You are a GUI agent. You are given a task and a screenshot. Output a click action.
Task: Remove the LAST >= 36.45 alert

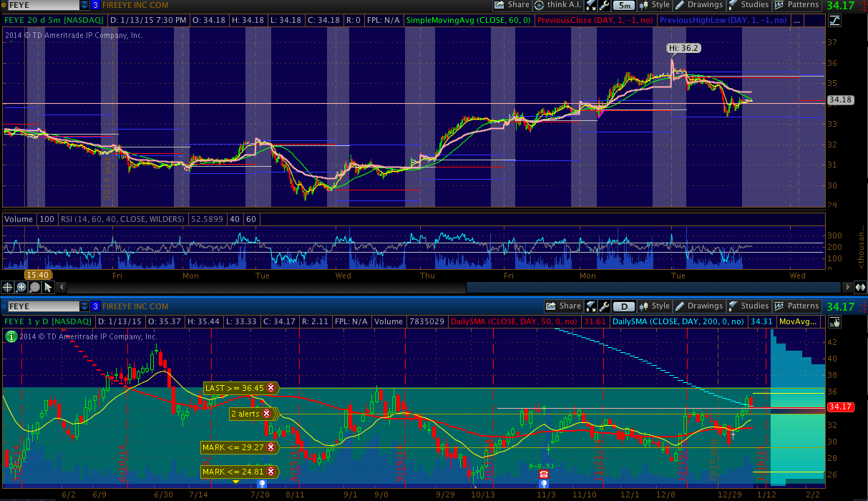271,388
